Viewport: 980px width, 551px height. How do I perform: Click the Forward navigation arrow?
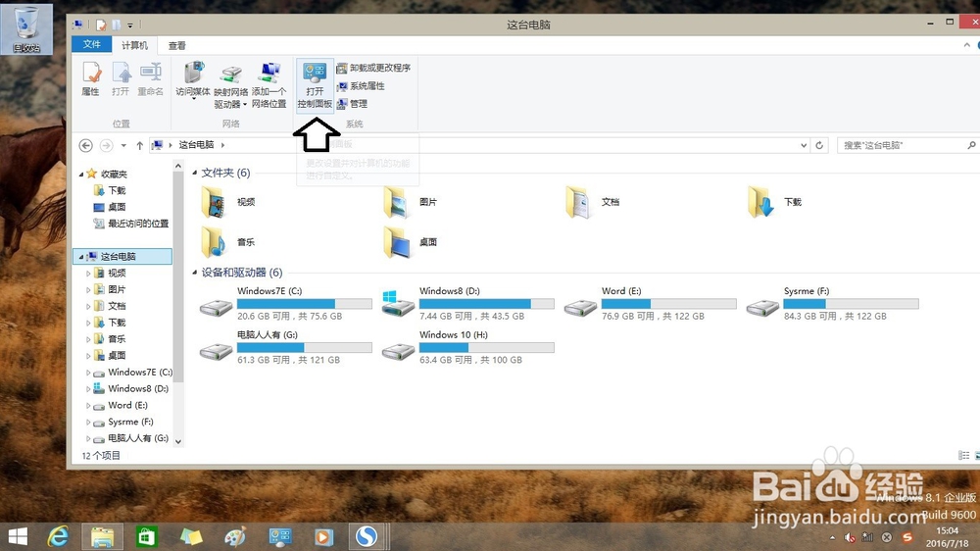click(106, 145)
